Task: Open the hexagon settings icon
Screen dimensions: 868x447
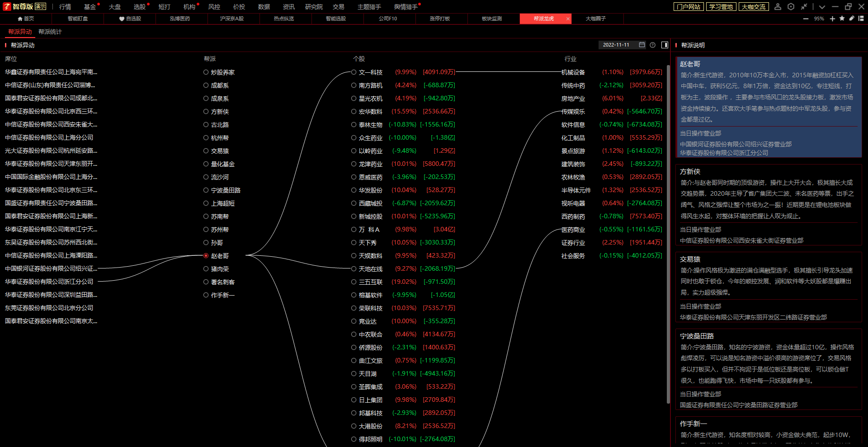Action: point(791,7)
